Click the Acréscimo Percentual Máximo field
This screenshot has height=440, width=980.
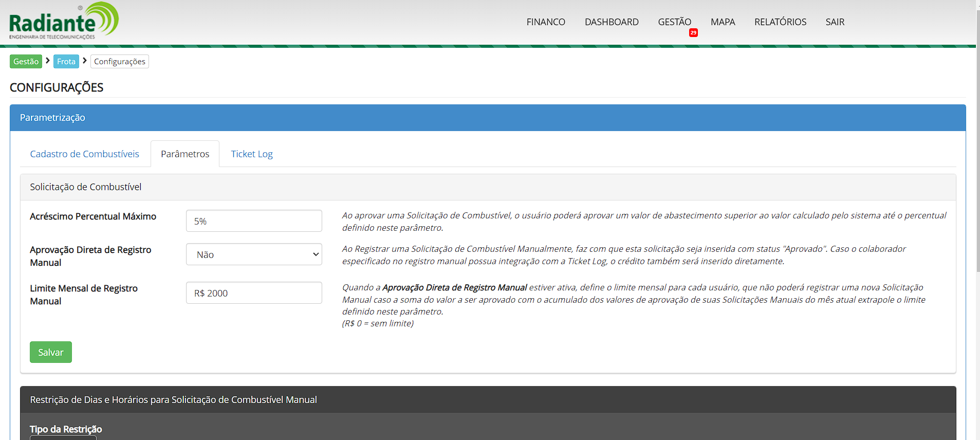(254, 221)
